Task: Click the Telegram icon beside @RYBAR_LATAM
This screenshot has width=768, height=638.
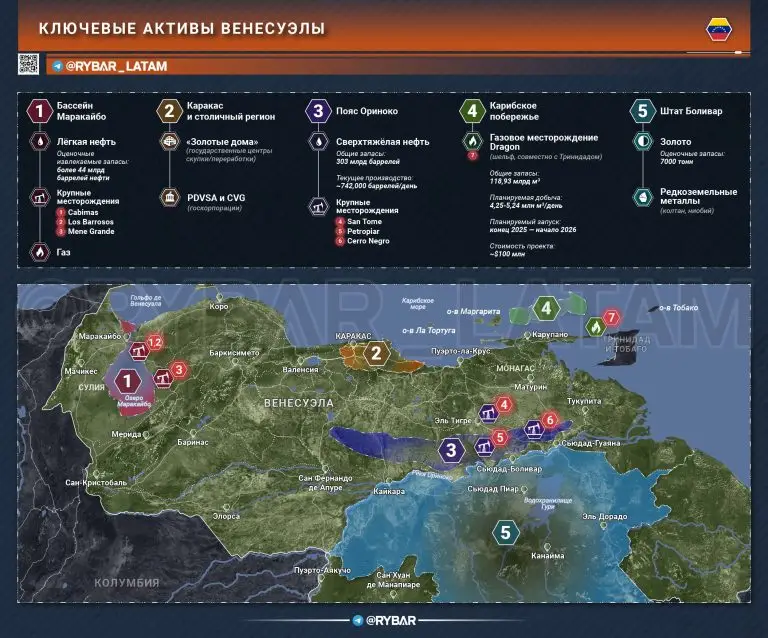Action: [57, 66]
